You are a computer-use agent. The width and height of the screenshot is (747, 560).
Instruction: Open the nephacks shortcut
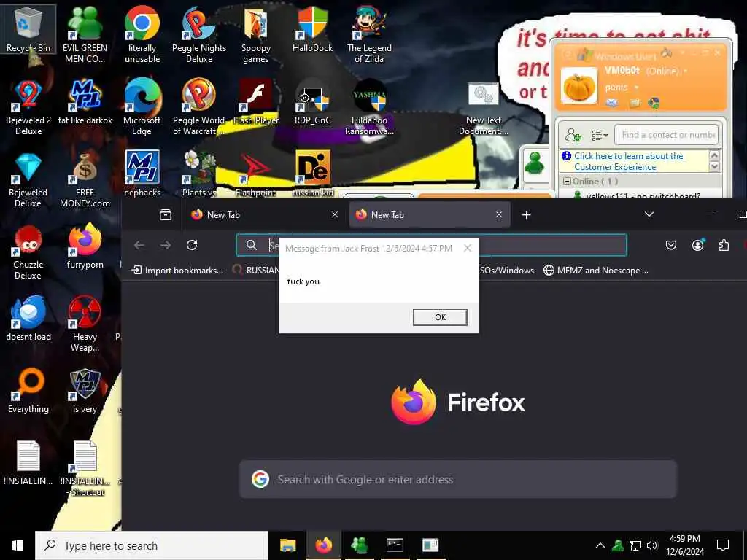[x=142, y=174]
